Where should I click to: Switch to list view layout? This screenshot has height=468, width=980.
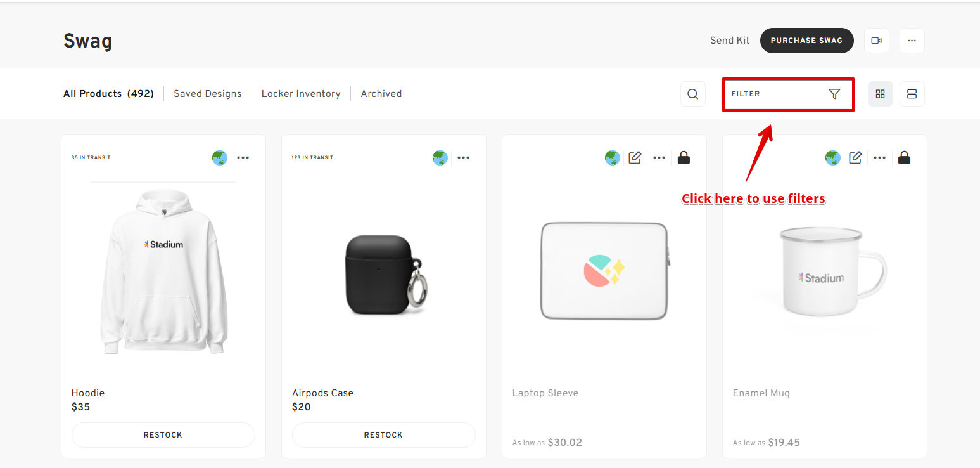point(912,94)
